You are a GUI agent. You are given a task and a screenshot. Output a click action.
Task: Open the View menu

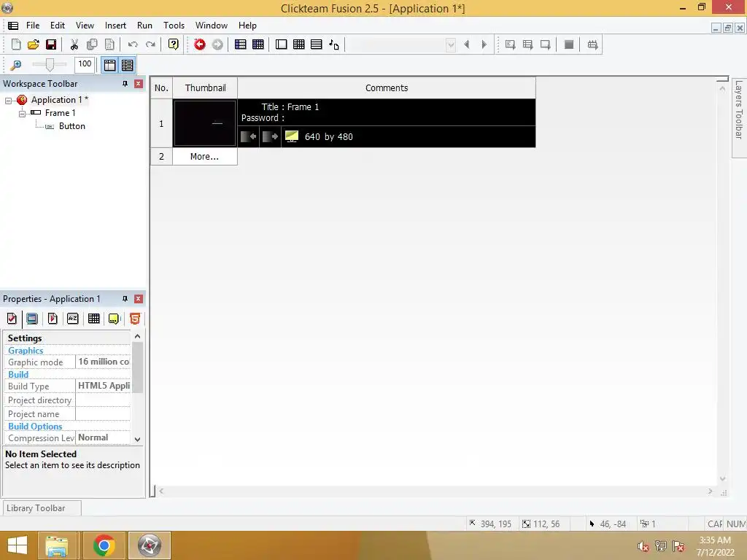[x=85, y=26]
